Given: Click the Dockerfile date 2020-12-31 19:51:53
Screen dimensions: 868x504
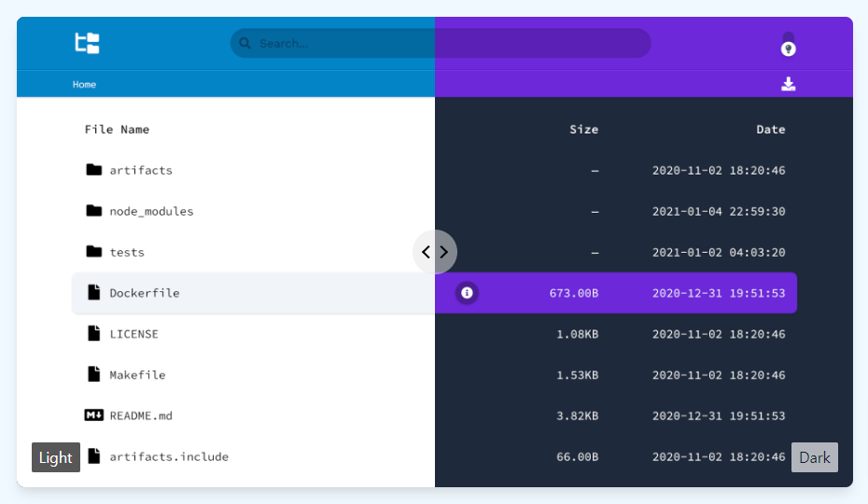Looking at the screenshot, I should [719, 293].
